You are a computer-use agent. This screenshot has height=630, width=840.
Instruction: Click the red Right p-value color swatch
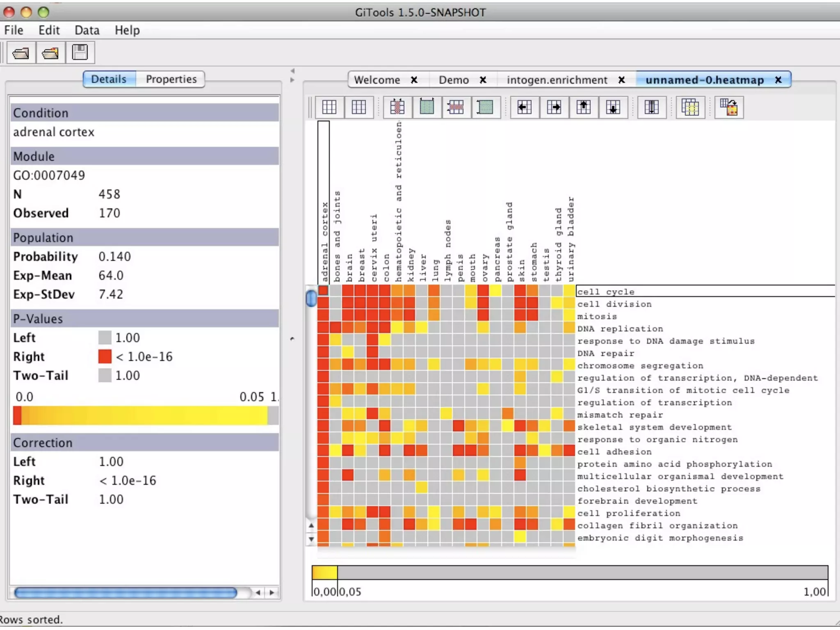click(x=105, y=356)
